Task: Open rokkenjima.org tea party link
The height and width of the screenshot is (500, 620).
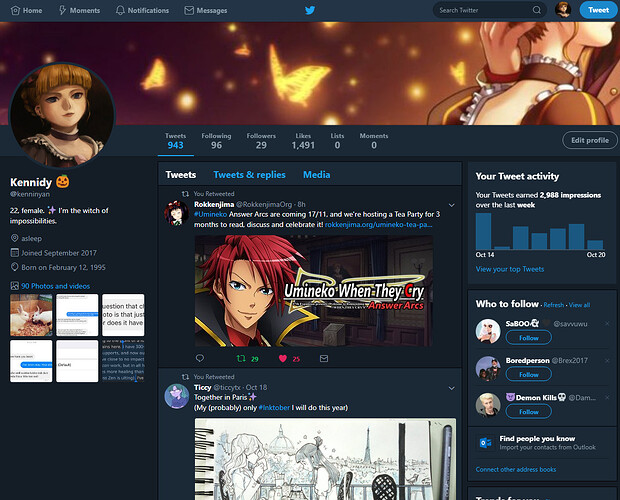Action: (x=378, y=225)
